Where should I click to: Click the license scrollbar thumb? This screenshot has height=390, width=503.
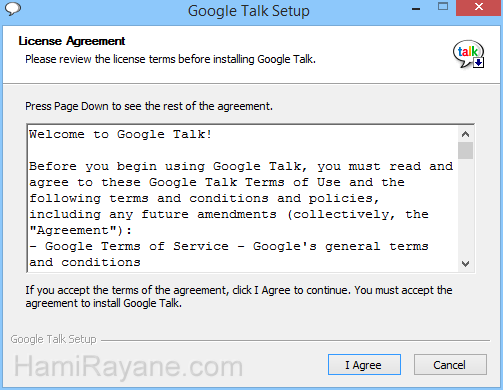(x=465, y=150)
